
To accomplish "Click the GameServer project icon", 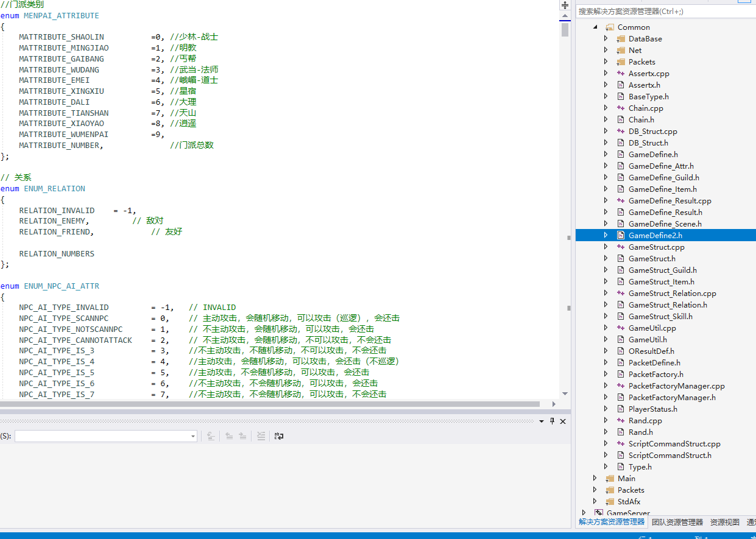I will 599,513.
